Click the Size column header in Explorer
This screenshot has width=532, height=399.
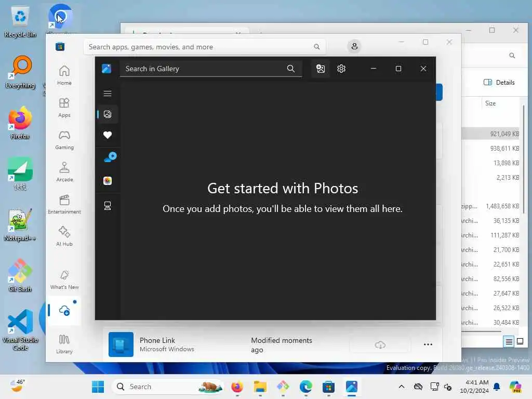tap(490, 103)
